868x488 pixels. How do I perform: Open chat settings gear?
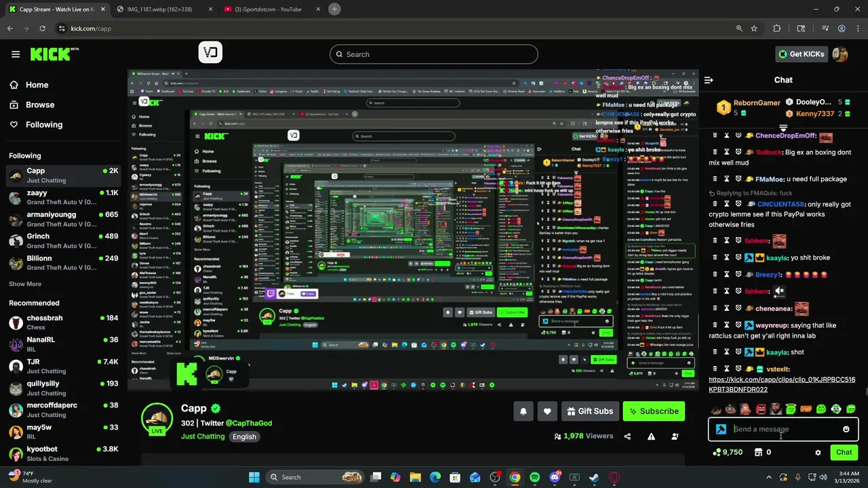click(x=818, y=452)
